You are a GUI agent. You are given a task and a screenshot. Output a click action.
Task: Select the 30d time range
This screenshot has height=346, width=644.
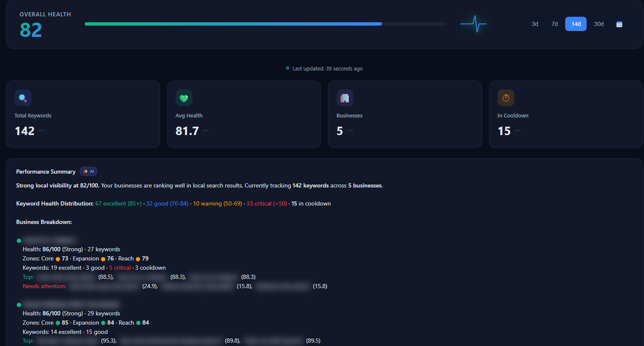[x=599, y=24]
